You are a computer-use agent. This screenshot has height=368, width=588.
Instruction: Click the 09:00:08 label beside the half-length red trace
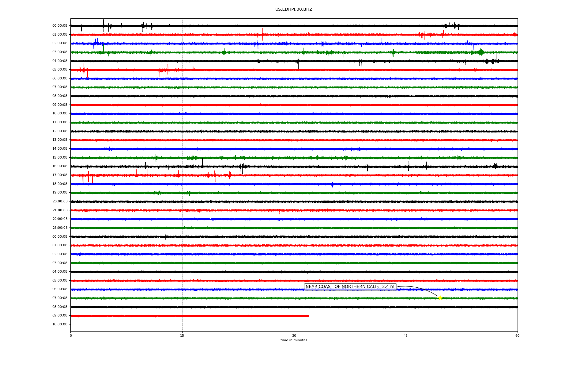click(60, 316)
